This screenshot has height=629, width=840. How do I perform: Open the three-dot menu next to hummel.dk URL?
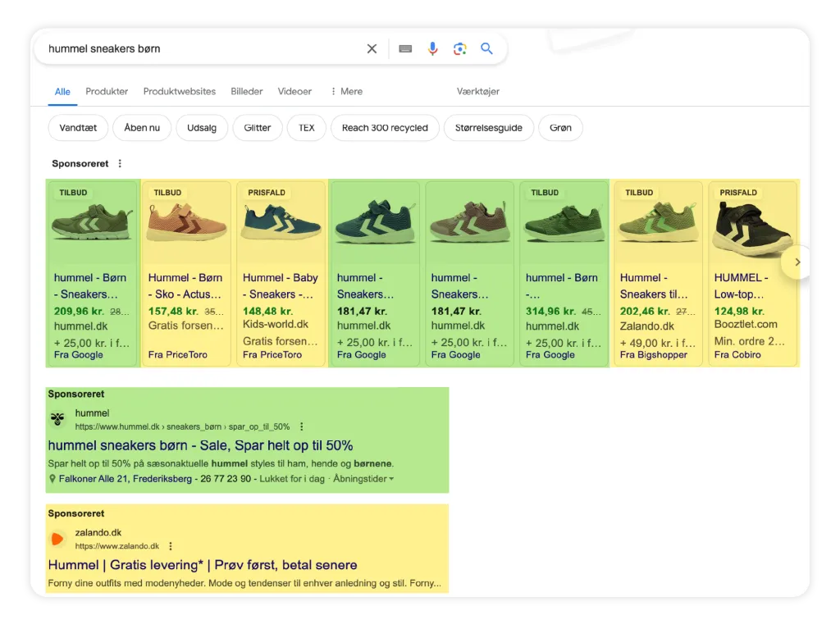[302, 426]
